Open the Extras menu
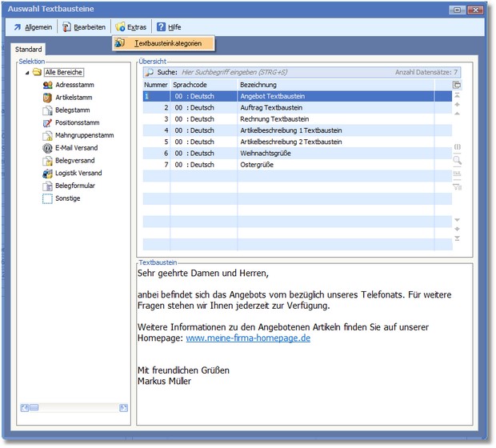This screenshot has height=448, width=496. (130, 27)
